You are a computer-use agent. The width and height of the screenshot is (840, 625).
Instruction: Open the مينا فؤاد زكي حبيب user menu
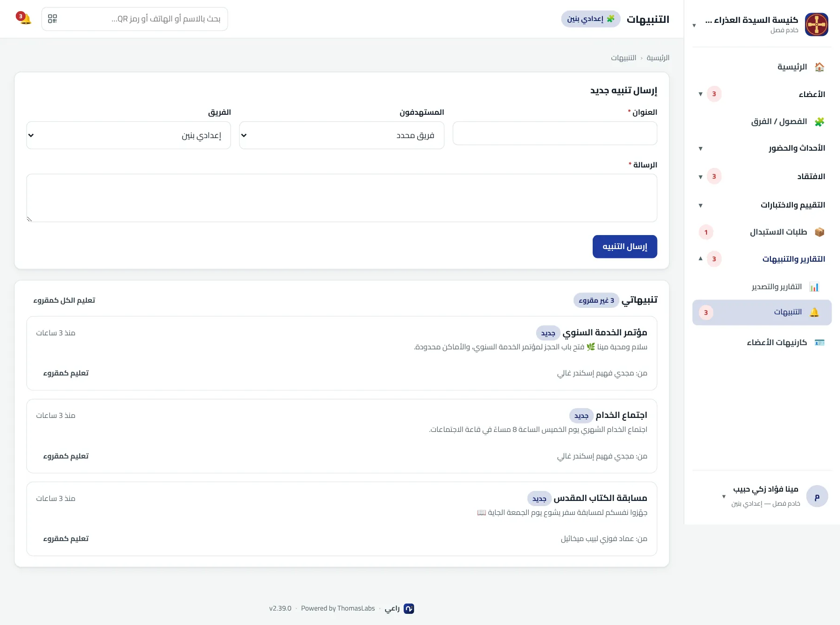[762, 496]
